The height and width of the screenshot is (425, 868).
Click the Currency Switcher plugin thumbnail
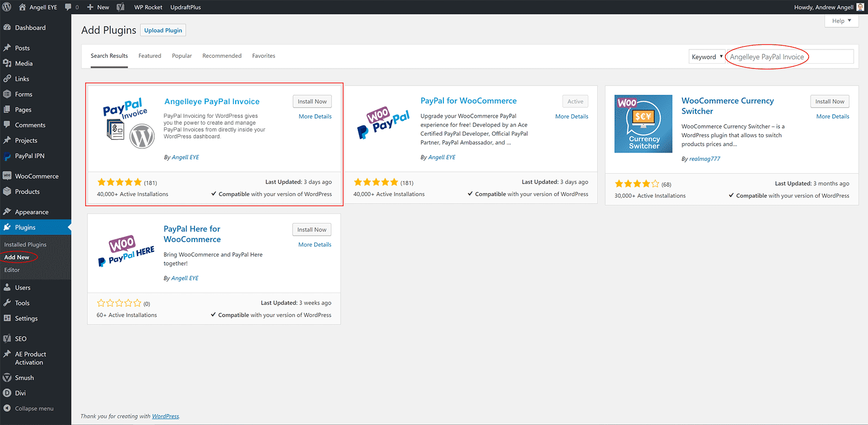point(643,124)
